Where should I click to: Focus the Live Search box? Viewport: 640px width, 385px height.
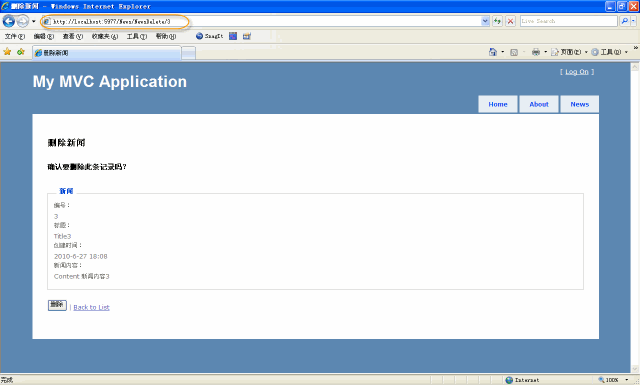569,21
